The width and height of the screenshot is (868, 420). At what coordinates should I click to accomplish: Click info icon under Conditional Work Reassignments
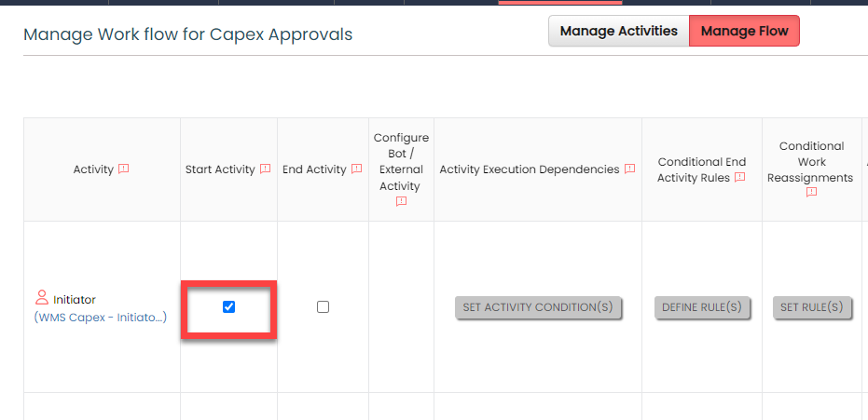point(811,192)
